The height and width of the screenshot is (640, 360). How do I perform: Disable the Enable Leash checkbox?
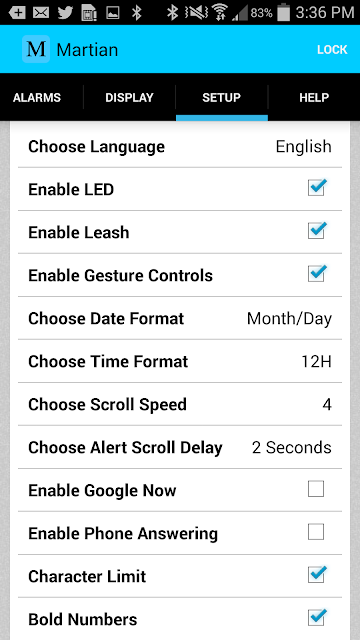pos(317,231)
